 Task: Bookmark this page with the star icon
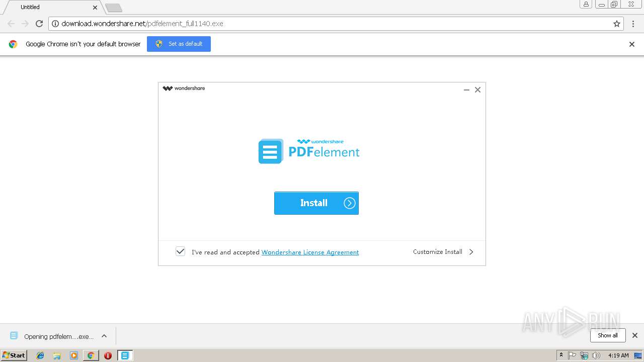[x=617, y=24]
